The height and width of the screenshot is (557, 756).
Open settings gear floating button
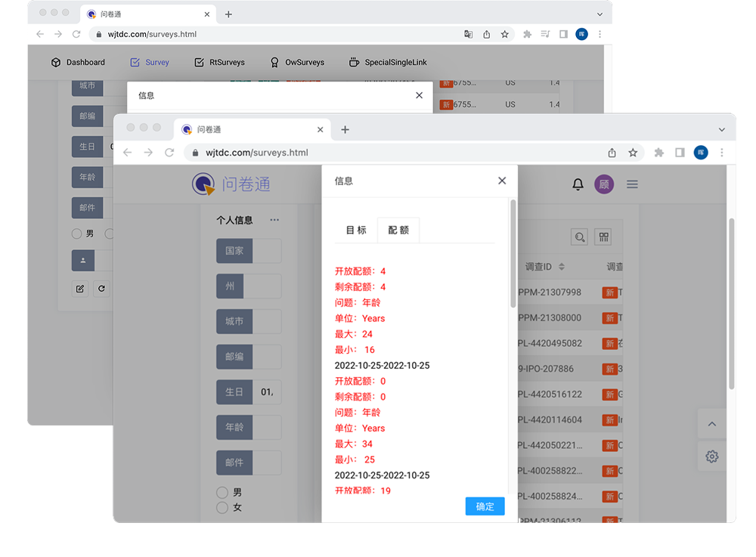[712, 456]
